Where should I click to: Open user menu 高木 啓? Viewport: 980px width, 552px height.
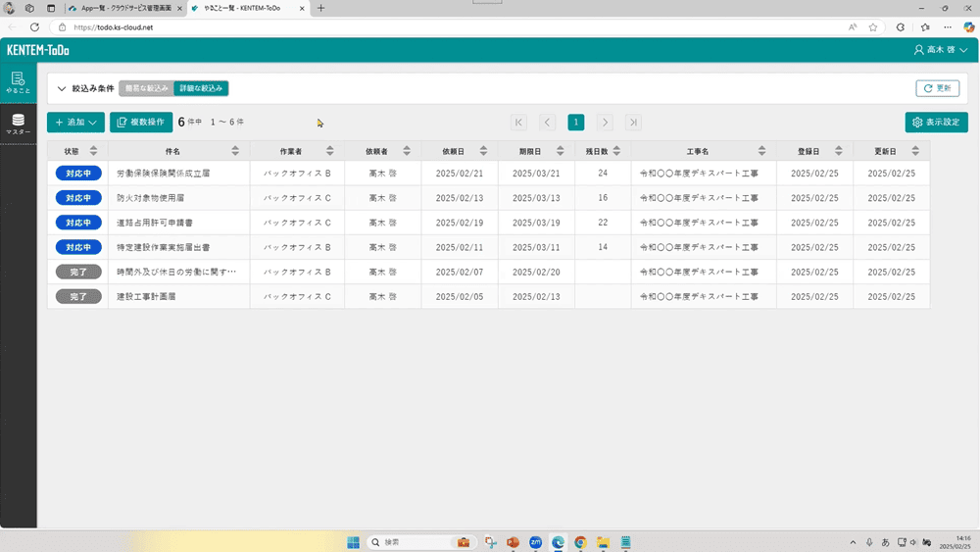941,49
